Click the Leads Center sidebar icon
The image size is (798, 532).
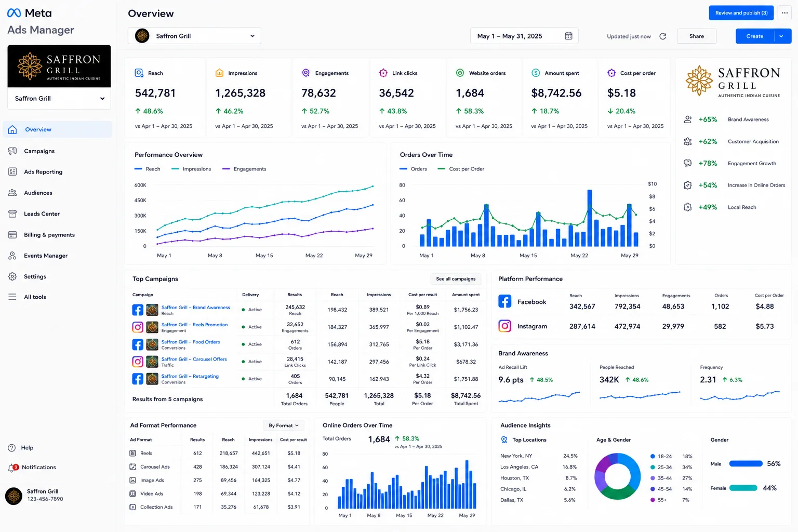(12, 214)
